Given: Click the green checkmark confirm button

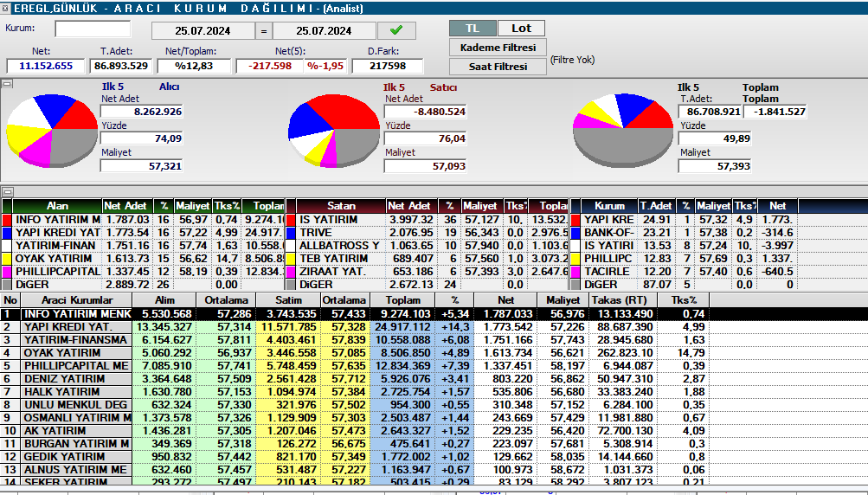Looking at the screenshot, I should [x=396, y=30].
